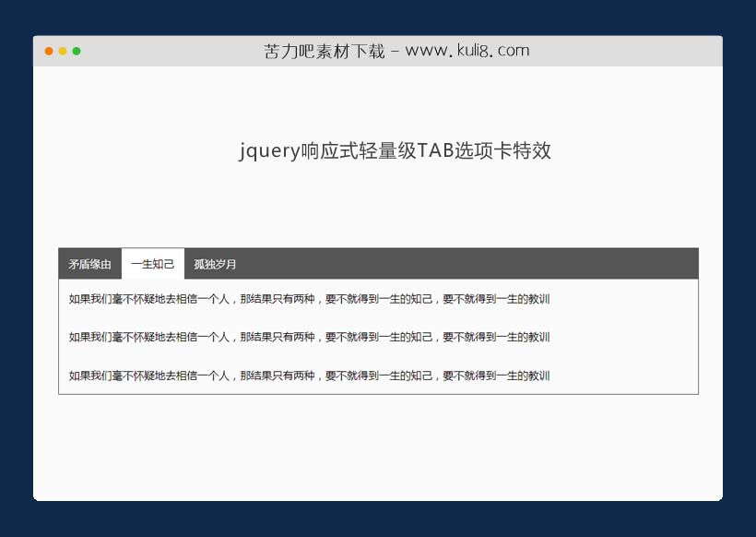Click the rightmost tab in the tab bar
756x537 pixels.
(x=215, y=263)
